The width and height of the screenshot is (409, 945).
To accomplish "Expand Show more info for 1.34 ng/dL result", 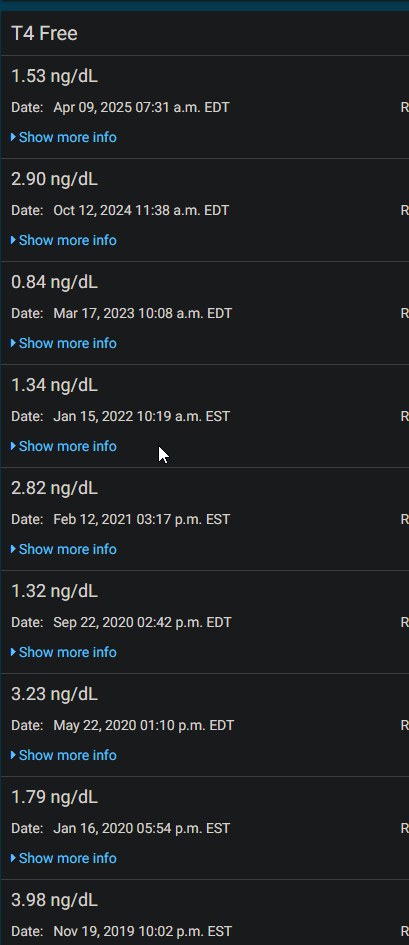I will coord(64,447).
